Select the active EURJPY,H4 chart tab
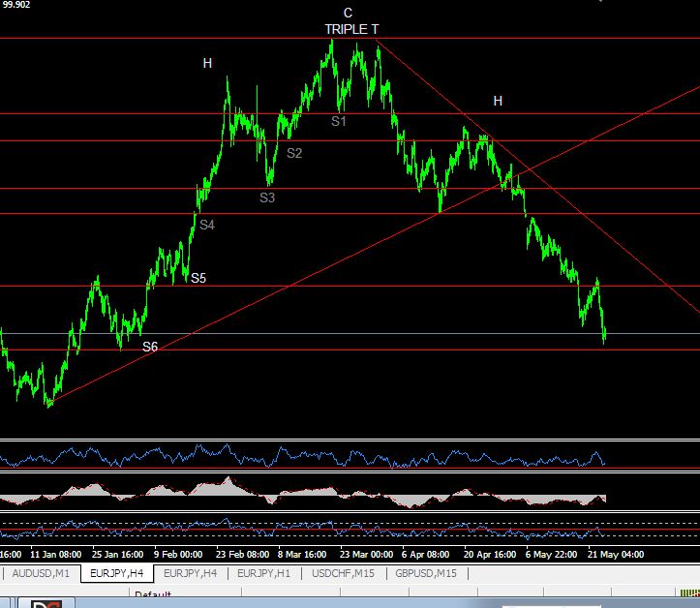Viewport: 700px width, 608px height. [115, 573]
